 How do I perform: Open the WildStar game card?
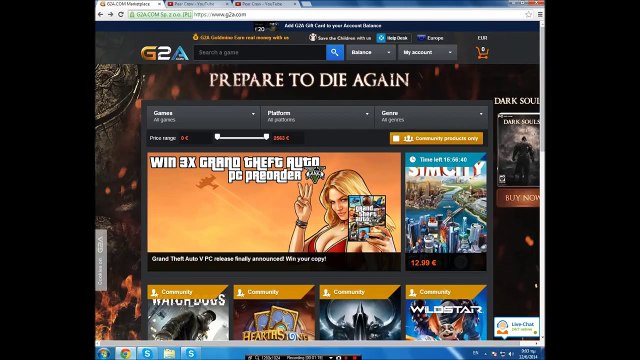point(446,313)
